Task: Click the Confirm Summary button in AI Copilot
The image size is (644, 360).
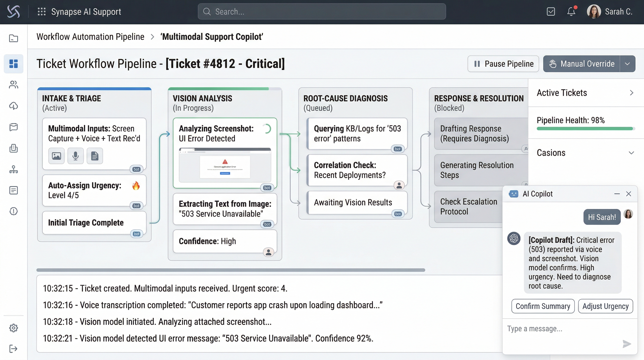Action: 543,306
